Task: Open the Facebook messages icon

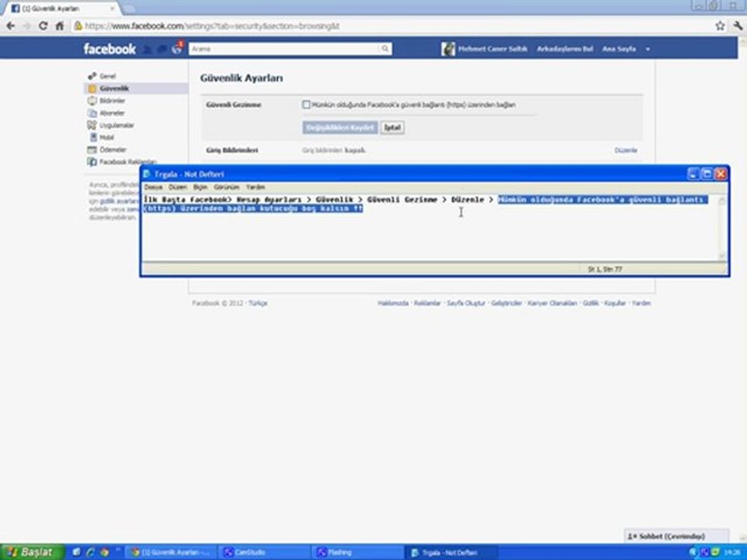Action: pyautogui.click(x=162, y=49)
